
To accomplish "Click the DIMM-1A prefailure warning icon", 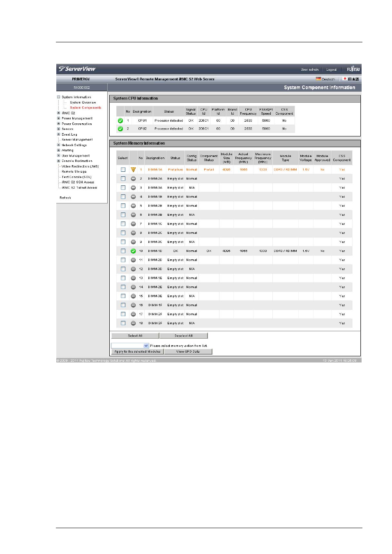I will [133, 169].
